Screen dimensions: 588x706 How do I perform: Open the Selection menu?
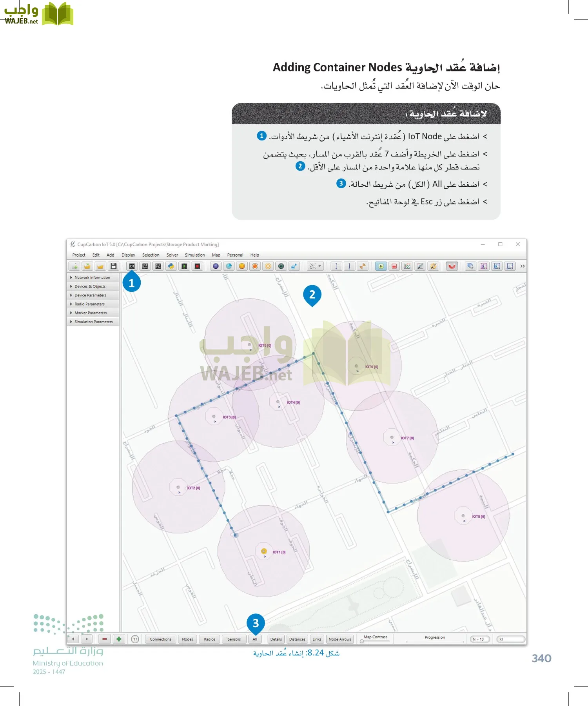click(x=151, y=255)
